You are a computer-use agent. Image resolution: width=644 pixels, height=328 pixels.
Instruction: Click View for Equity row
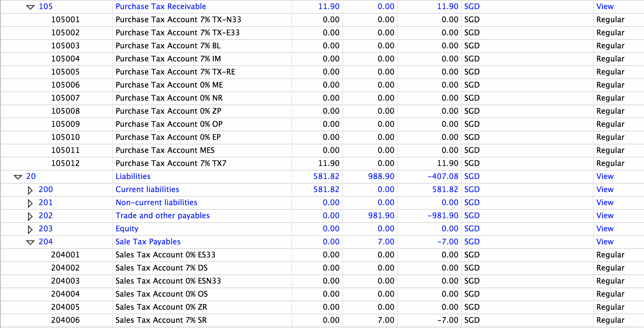pos(605,229)
